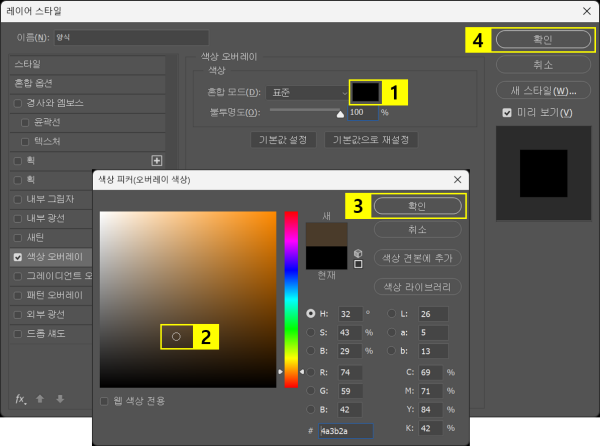The width and height of the screenshot is (600, 446).
Task: Enable 텍스처 checkbox
Action: coord(25,142)
